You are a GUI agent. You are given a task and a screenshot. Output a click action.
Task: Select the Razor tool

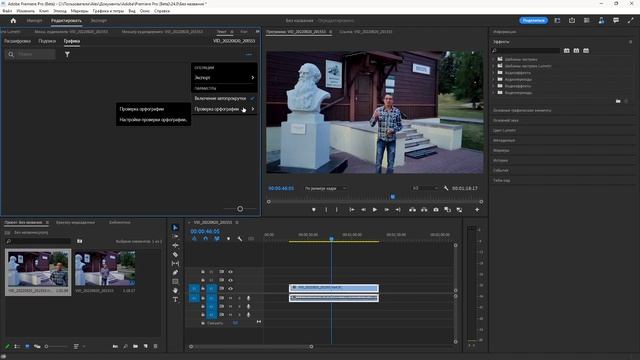[x=175, y=254]
